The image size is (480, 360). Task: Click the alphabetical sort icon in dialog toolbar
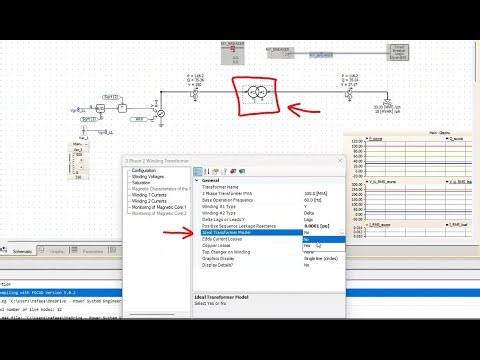pos(207,171)
